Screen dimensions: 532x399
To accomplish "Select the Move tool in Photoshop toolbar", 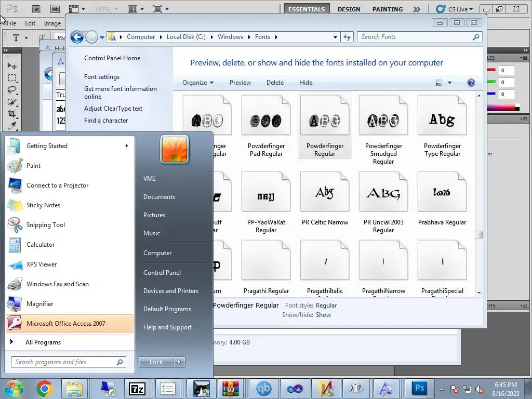I will tap(12, 66).
